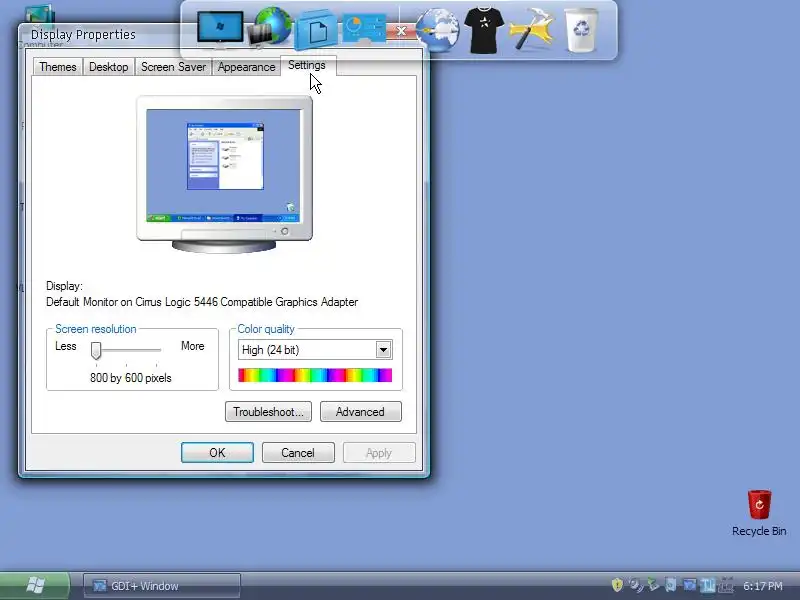
Task: Open the blue documents folder in dock
Action: [317, 30]
